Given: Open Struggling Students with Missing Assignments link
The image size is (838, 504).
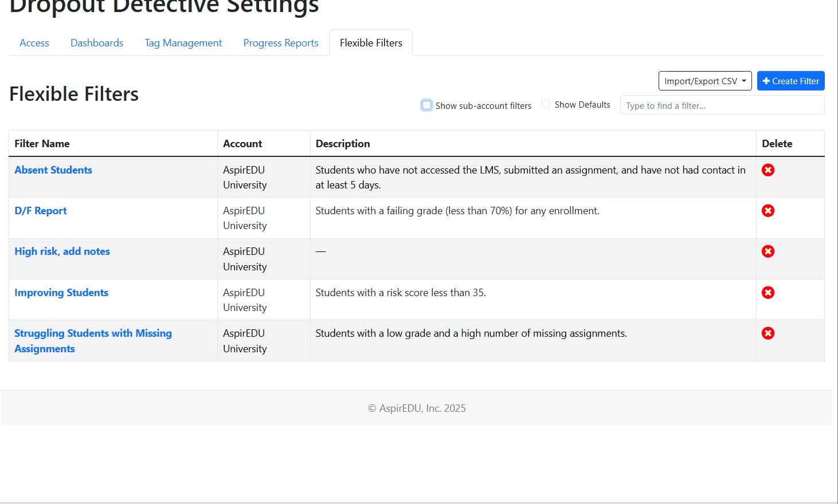Looking at the screenshot, I should (x=93, y=341).
